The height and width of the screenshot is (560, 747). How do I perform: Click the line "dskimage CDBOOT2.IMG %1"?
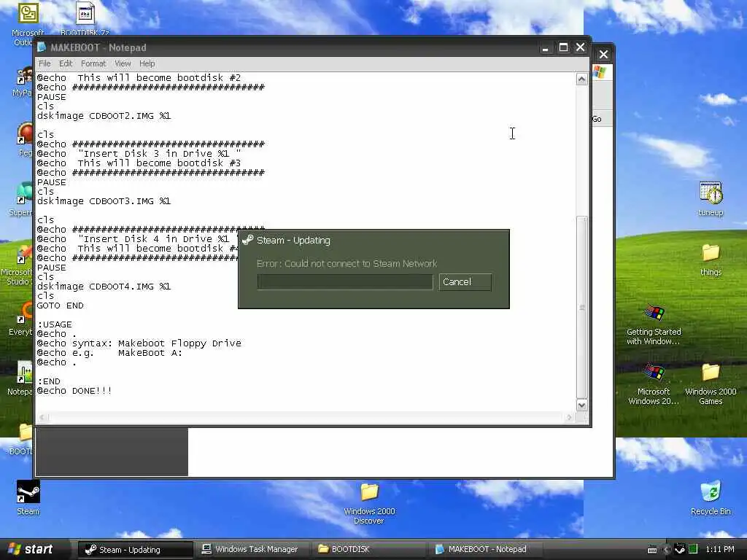coord(104,116)
